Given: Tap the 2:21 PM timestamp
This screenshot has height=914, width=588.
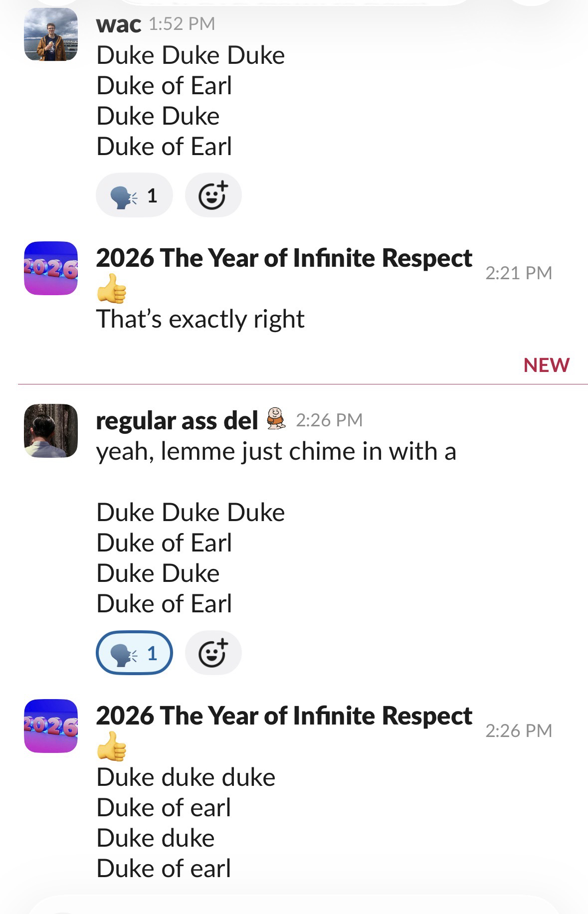Looking at the screenshot, I should click(x=518, y=273).
